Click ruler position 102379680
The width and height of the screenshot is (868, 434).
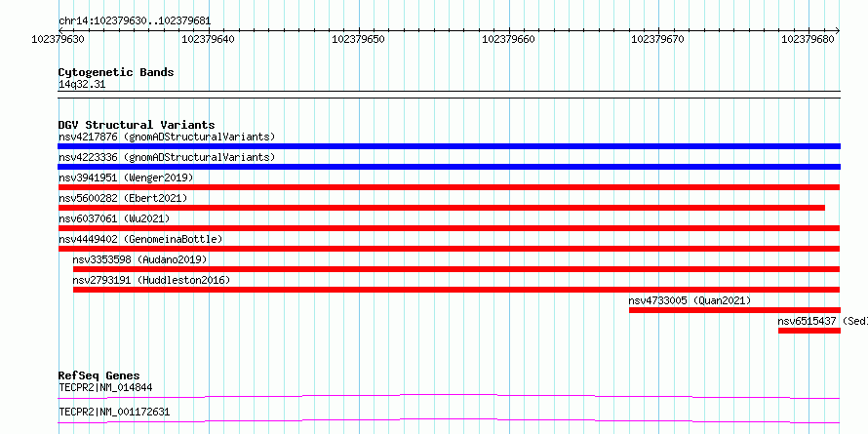click(808, 39)
